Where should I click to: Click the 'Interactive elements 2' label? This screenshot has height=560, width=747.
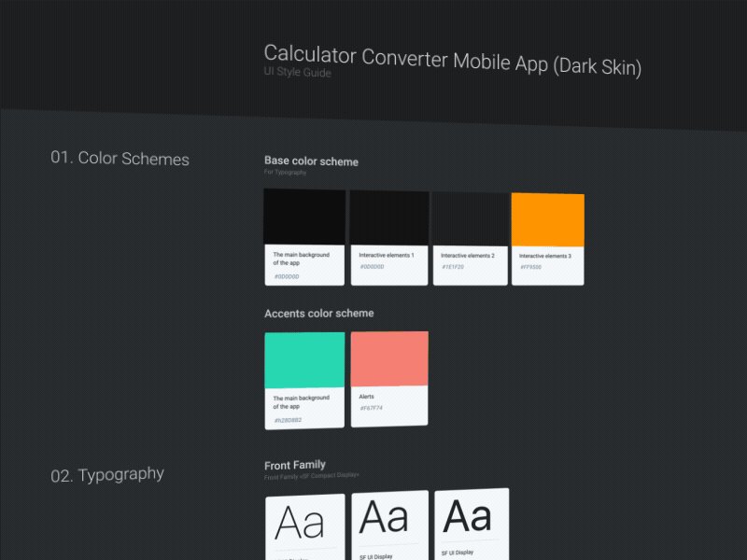468,256
